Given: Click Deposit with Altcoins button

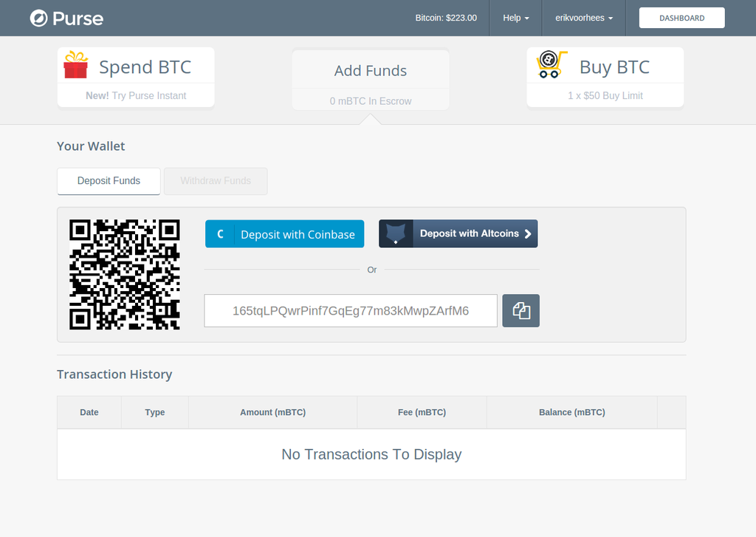Looking at the screenshot, I should click(458, 233).
